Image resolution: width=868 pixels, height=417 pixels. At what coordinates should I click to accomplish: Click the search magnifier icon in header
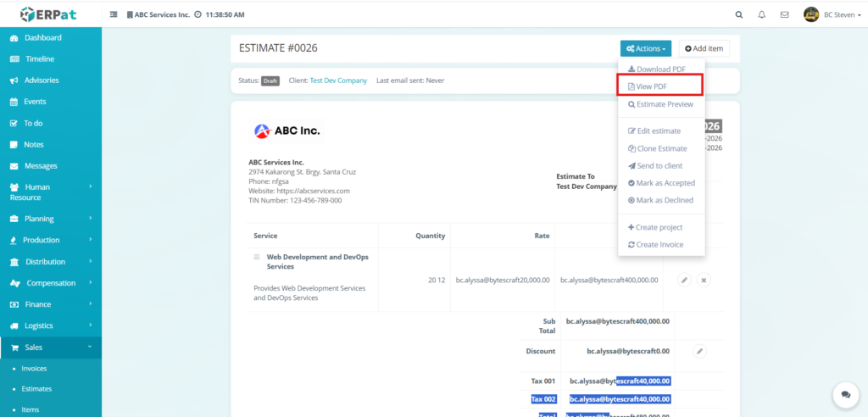coord(738,14)
